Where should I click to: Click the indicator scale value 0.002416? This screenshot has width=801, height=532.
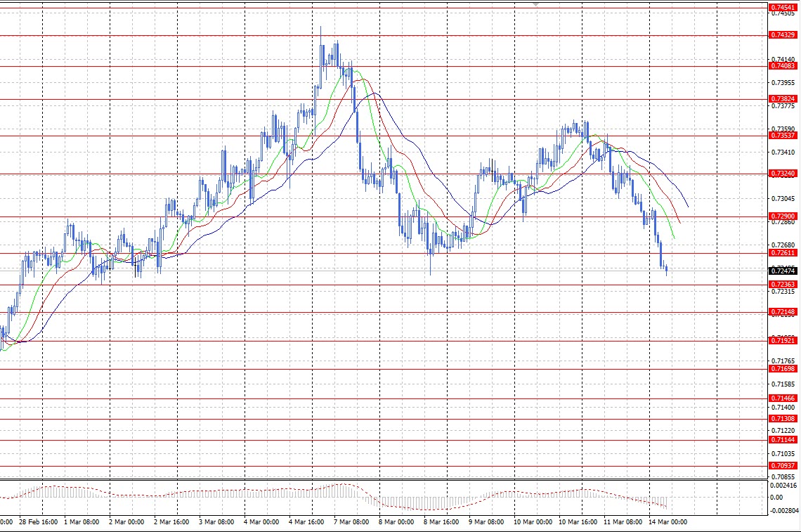click(783, 486)
